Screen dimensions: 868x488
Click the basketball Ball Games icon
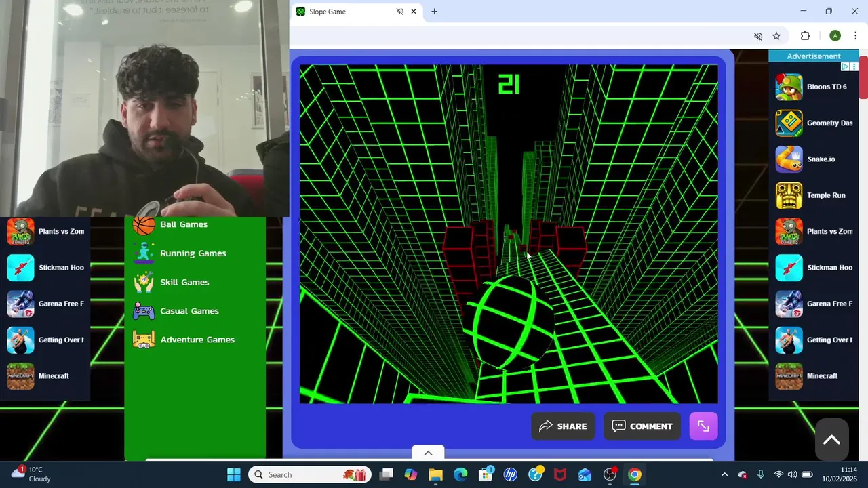[144, 224]
